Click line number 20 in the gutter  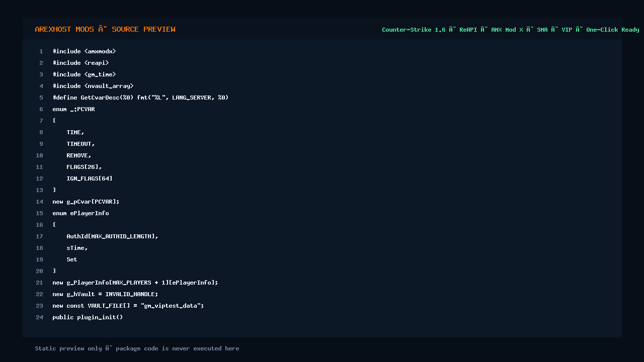(39, 271)
